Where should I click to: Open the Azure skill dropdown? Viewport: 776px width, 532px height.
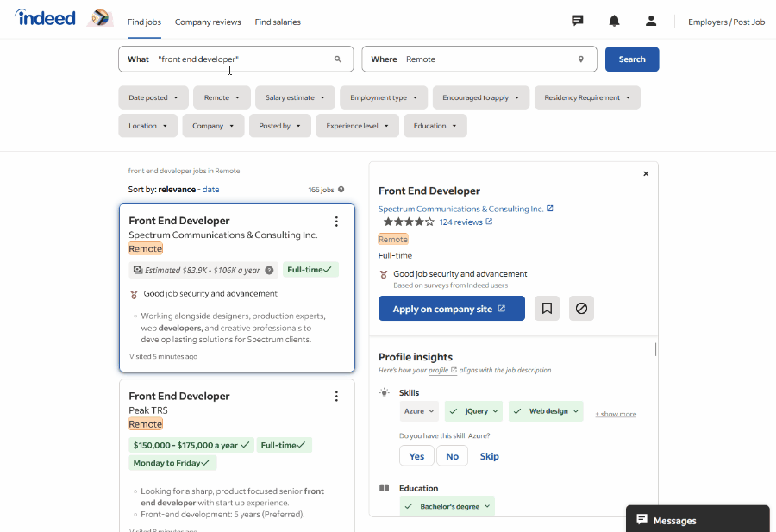[x=419, y=411]
